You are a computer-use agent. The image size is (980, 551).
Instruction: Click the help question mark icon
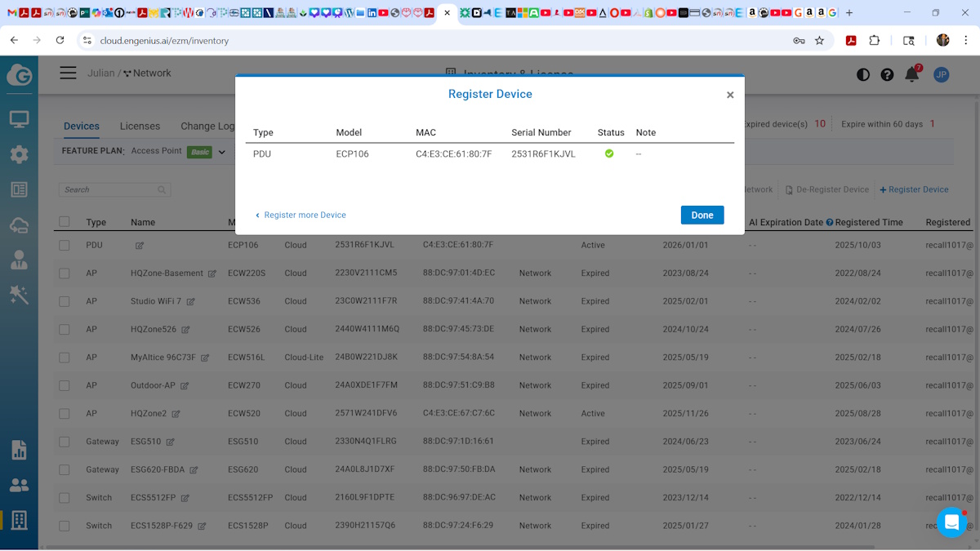(887, 75)
